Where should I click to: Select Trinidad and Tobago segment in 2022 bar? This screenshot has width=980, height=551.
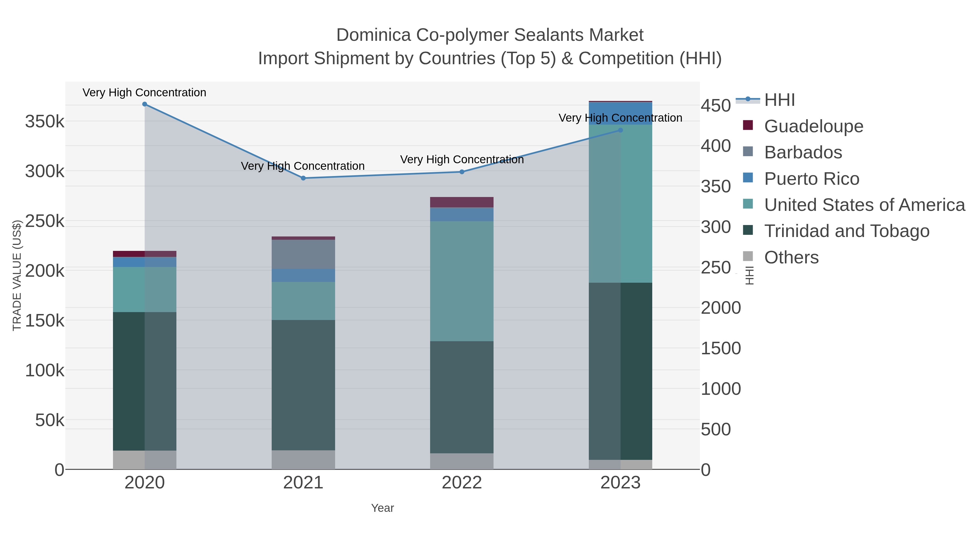(462, 397)
